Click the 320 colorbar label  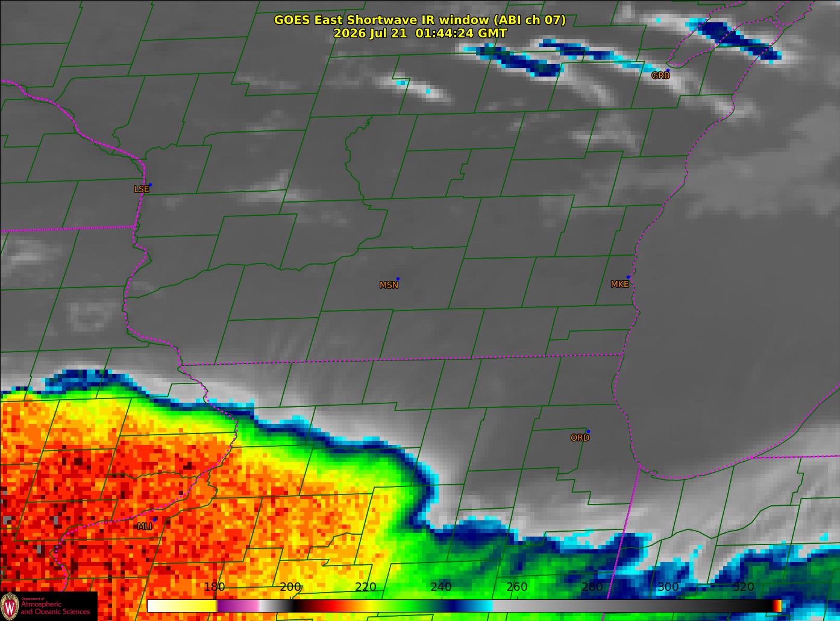(744, 587)
